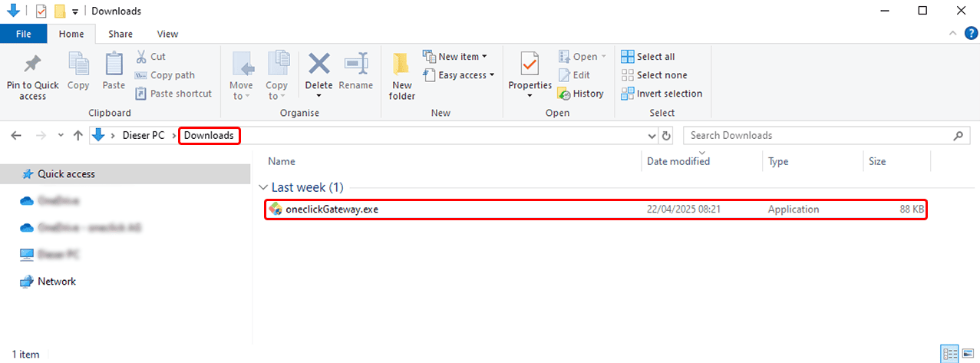Select the oneclickGateway.exe file
Viewport: 980px width, 363px height.
coord(332,210)
